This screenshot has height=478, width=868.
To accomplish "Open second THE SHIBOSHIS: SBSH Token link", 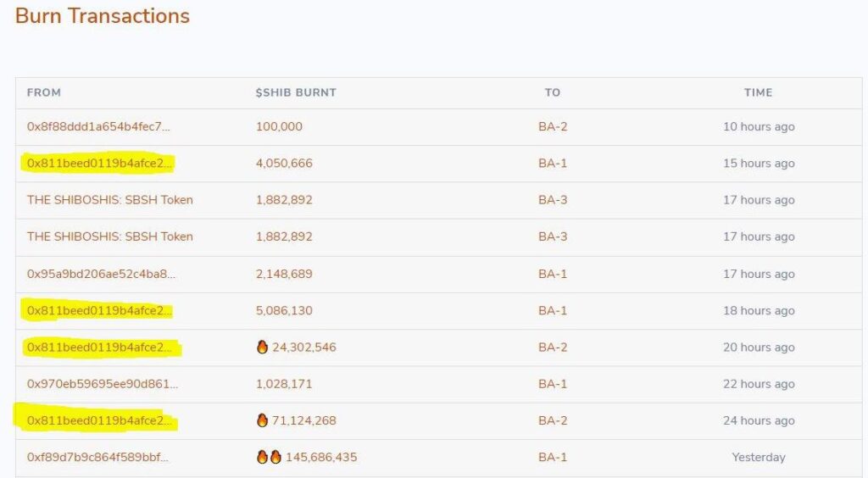I will (109, 236).
